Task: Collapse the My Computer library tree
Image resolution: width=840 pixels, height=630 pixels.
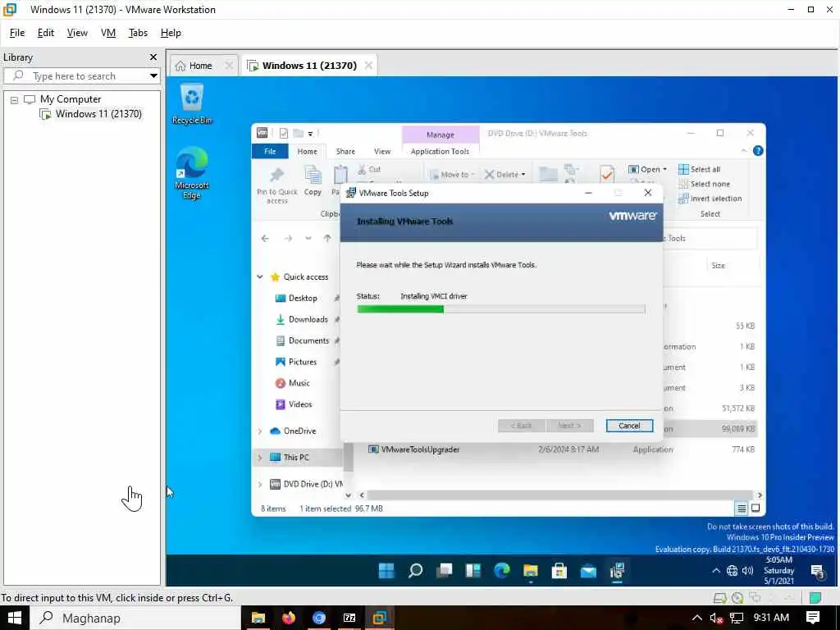Action: pos(15,99)
